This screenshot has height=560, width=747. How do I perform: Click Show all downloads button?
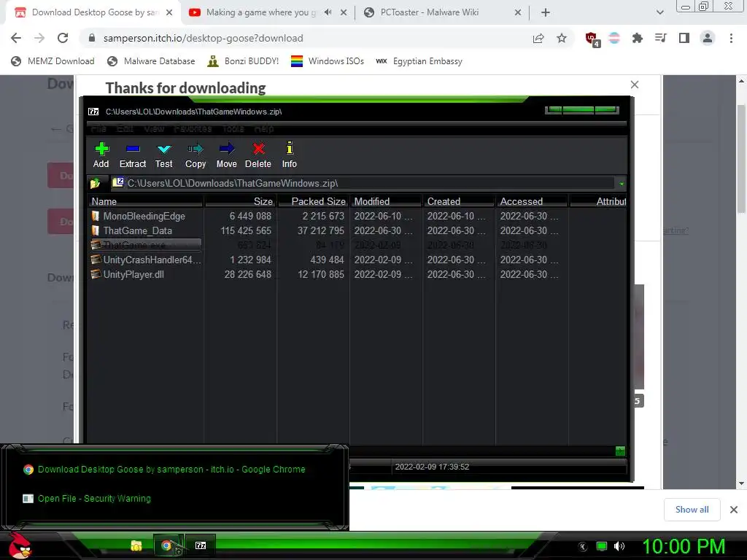pyautogui.click(x=692, y=510)
